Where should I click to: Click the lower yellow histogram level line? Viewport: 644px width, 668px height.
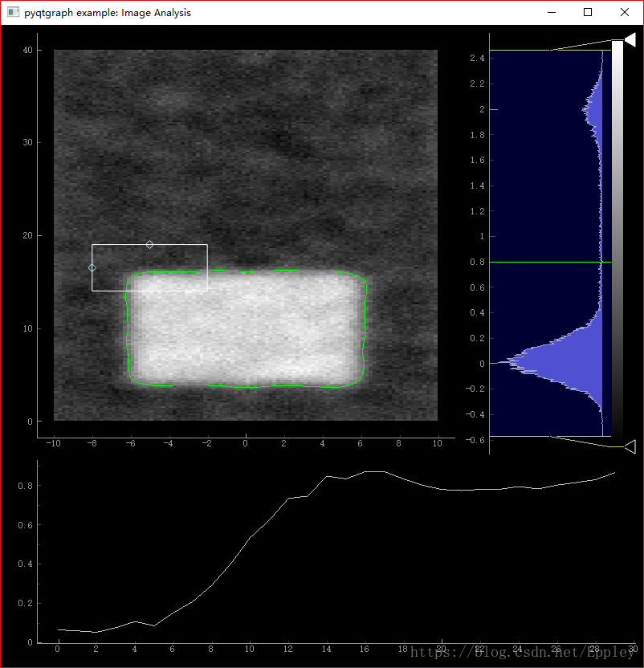(550, 436)
